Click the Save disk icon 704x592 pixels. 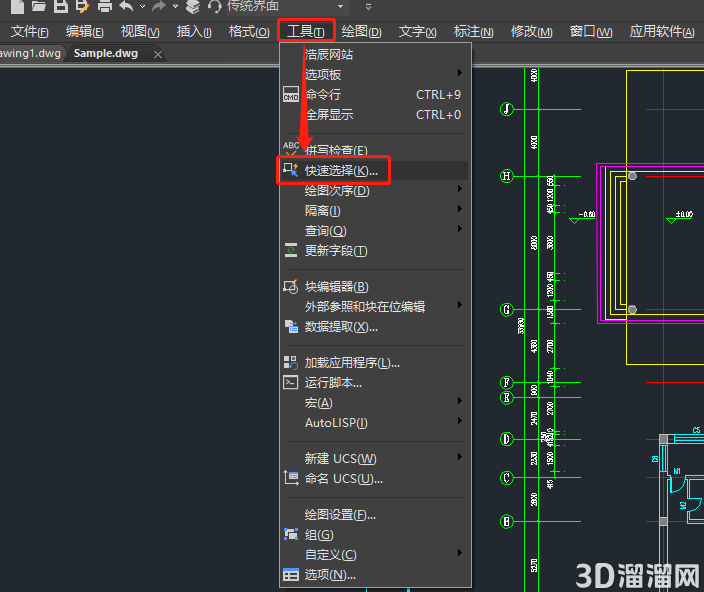[x=61, y=6]
